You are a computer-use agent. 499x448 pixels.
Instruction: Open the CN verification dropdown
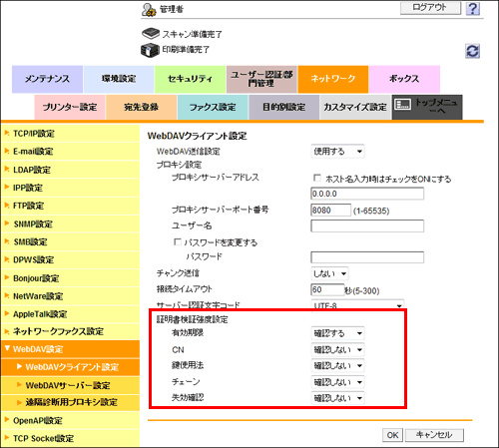(337, 349)
